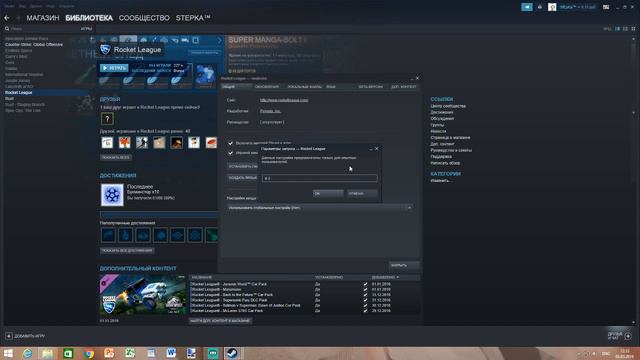The width and height of the screenshot is (640, 360).
Task: Switch to ЛОКАЛЬНЫЕ ФАЙЛЫ tab in properties
Action: pyautogui.click(x=304, y=87)
